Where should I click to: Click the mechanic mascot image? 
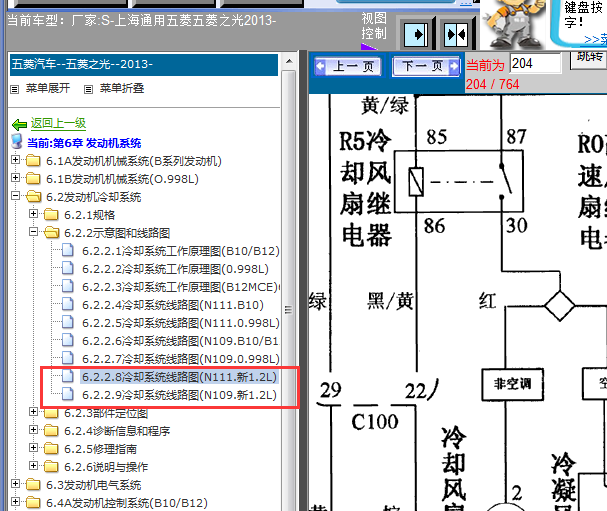point(514,24)
